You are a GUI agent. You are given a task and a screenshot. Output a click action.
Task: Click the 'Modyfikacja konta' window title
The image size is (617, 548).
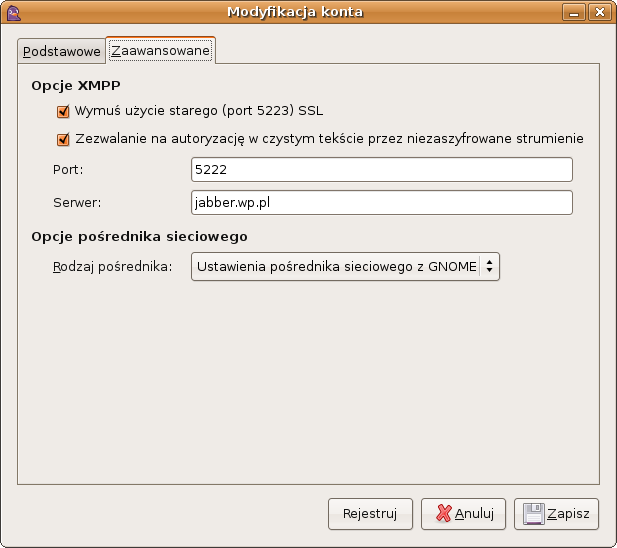point(295,12)
